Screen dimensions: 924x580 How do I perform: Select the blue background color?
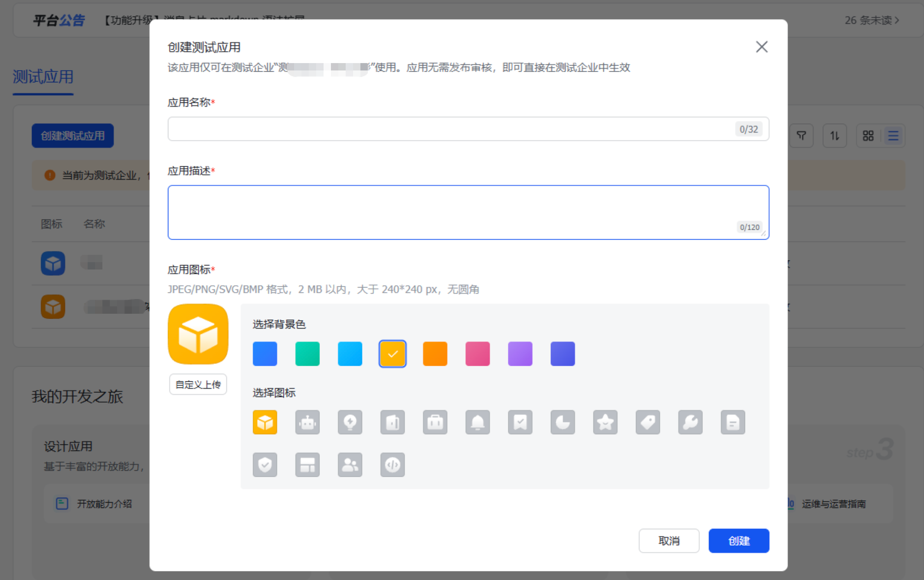tap(265, 353)
